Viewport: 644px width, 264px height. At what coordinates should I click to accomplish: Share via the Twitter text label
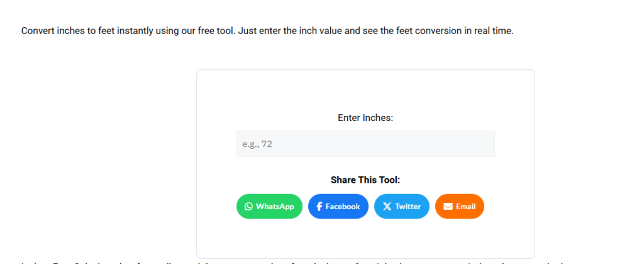click(408, 206)
